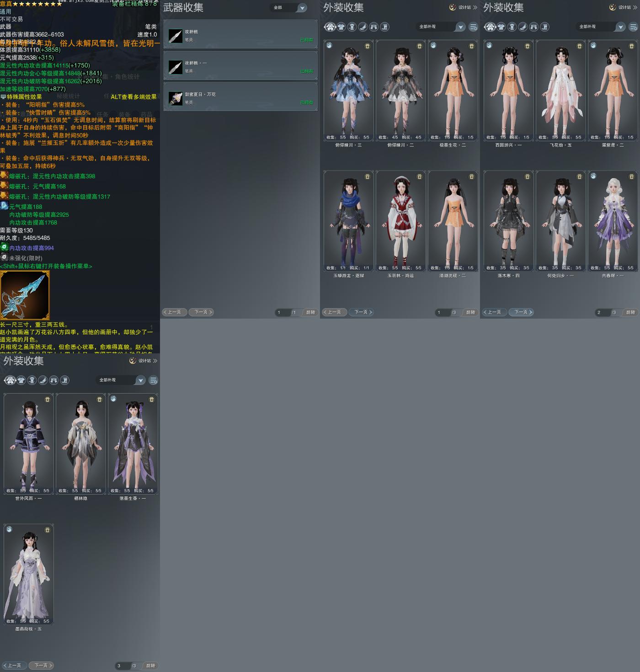Click 跳转 in the 武器收集 panel
This screenshot has height=672, width=640.
(x=311, y=313)
